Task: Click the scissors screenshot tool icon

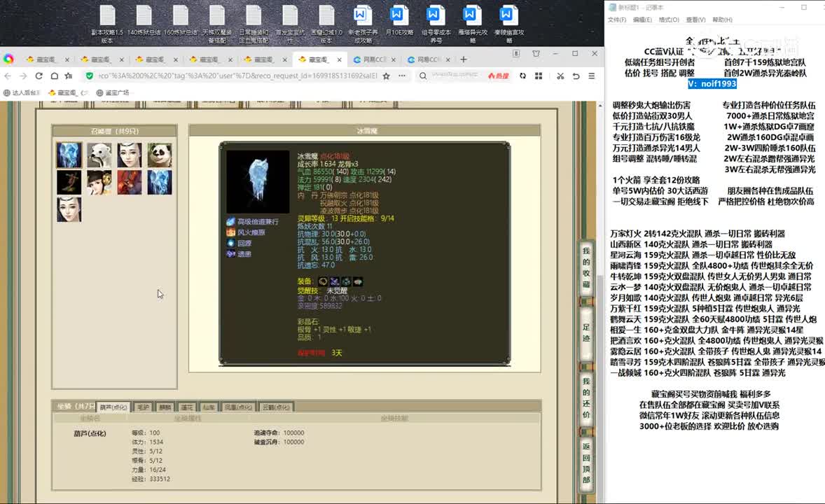Action: tap(560, 76)
